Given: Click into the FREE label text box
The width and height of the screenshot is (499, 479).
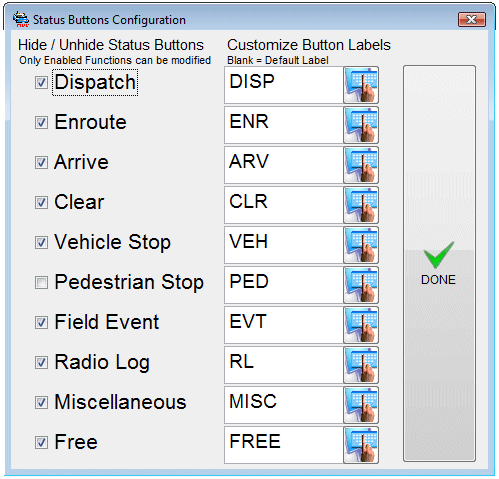Looking at the screenshot, I should 284,445.
